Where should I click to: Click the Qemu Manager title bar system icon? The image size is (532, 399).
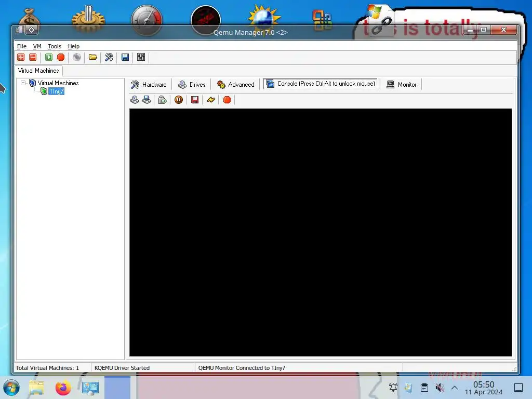tap(19, 30)
